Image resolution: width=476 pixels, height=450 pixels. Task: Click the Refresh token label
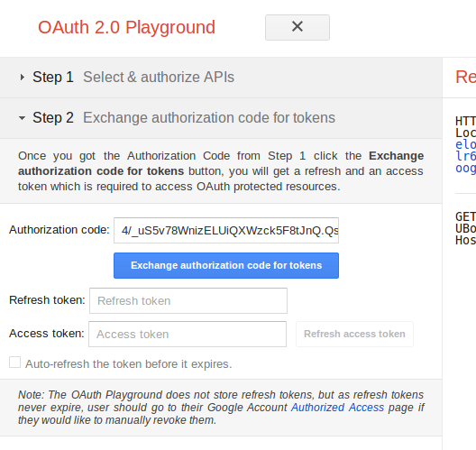point(47,300)
